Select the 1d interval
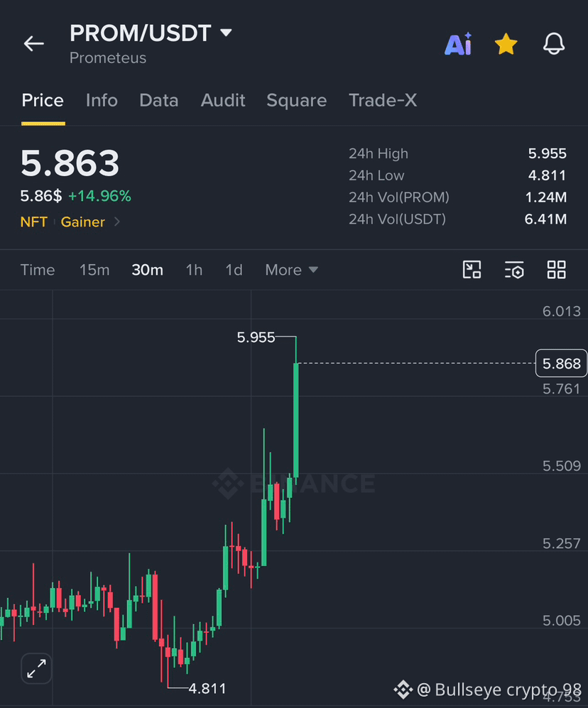This screenshot has height=708, width=588. 234,270
